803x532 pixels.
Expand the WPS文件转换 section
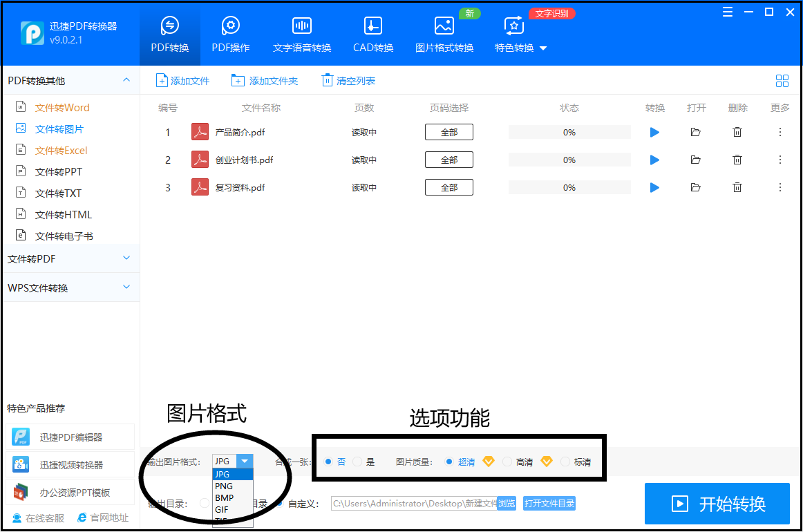(126, 287)
